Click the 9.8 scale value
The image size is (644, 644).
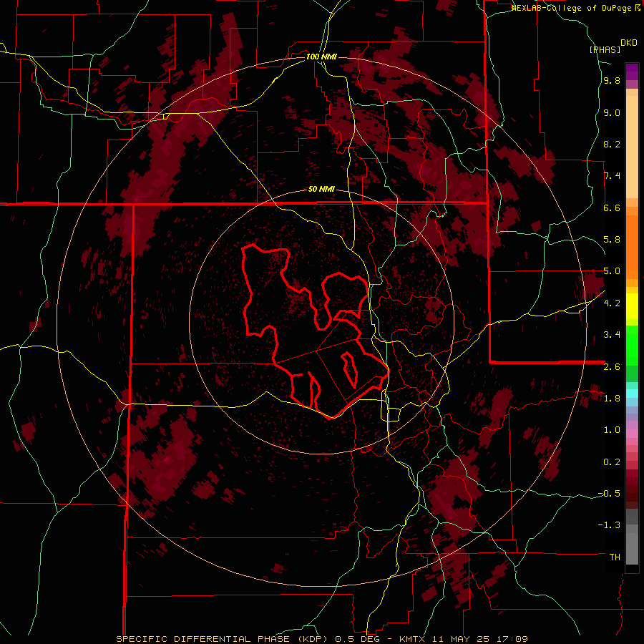(612, 81)
